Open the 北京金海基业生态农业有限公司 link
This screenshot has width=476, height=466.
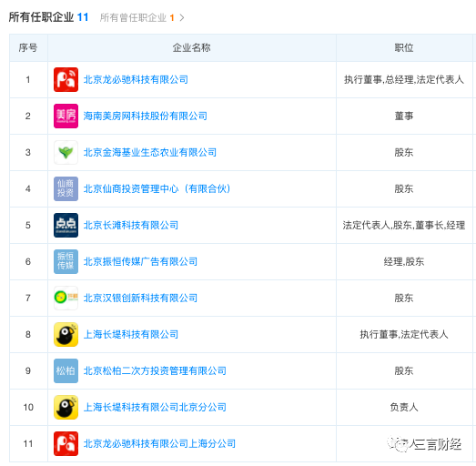(150, 152)
